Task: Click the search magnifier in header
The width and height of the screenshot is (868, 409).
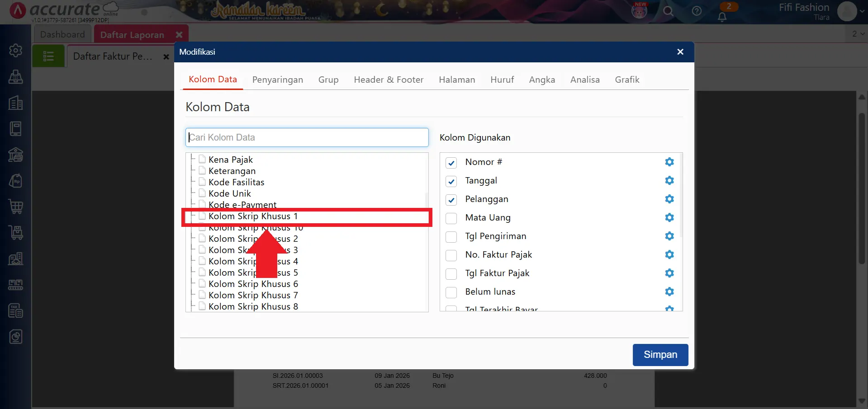Action: 668,11
